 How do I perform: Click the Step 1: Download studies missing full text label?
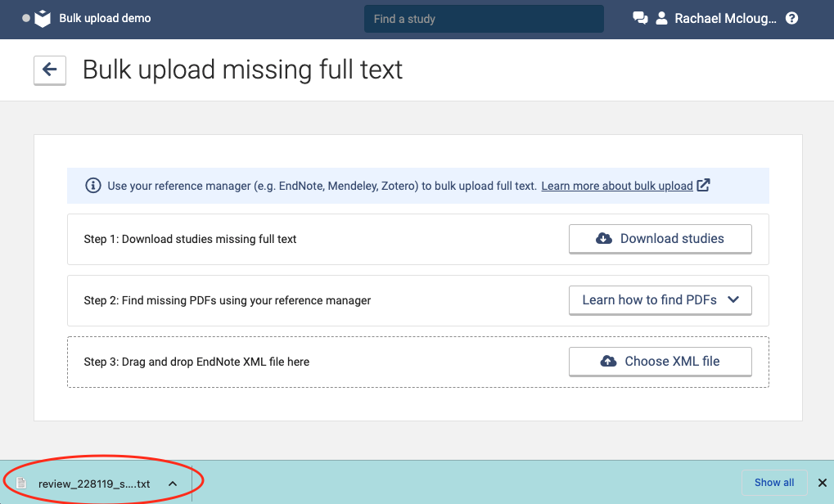pyautogui.click(x=190, y=239)
